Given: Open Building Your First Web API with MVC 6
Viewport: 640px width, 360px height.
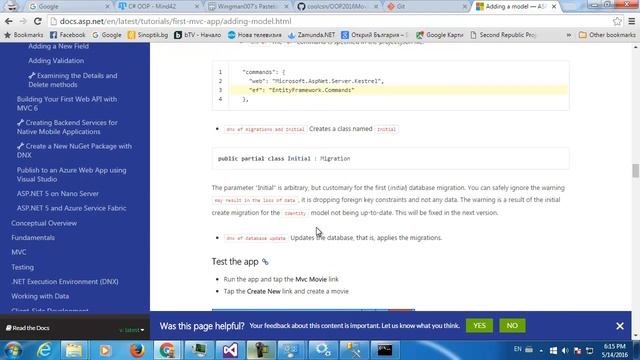Looking at the screenshot, I should (67, 104).
